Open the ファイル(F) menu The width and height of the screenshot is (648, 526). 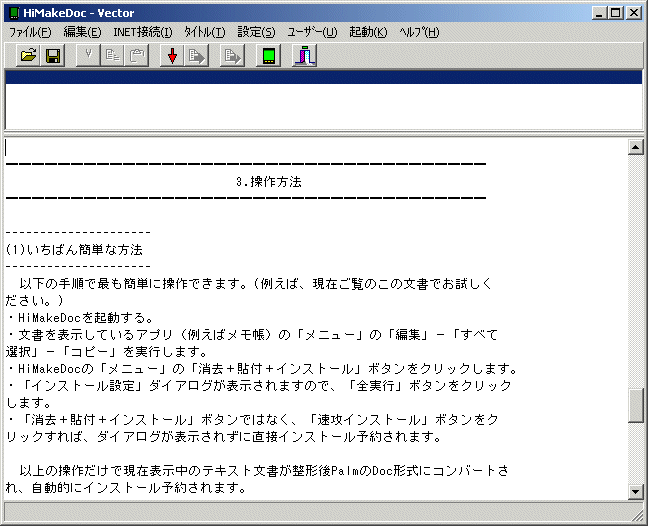(30, 32)
